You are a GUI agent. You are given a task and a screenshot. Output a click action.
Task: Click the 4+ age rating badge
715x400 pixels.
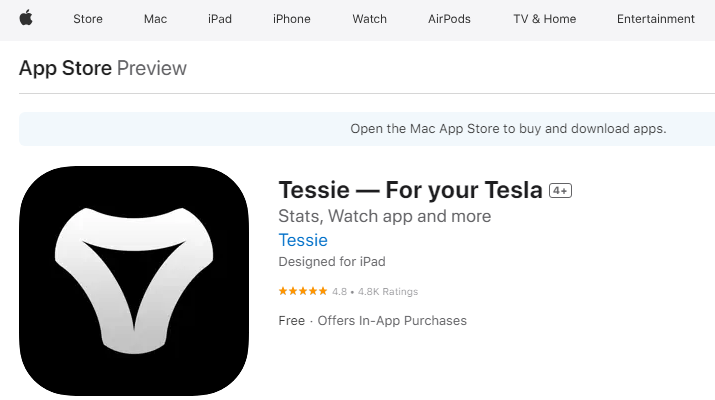(560, 190)
